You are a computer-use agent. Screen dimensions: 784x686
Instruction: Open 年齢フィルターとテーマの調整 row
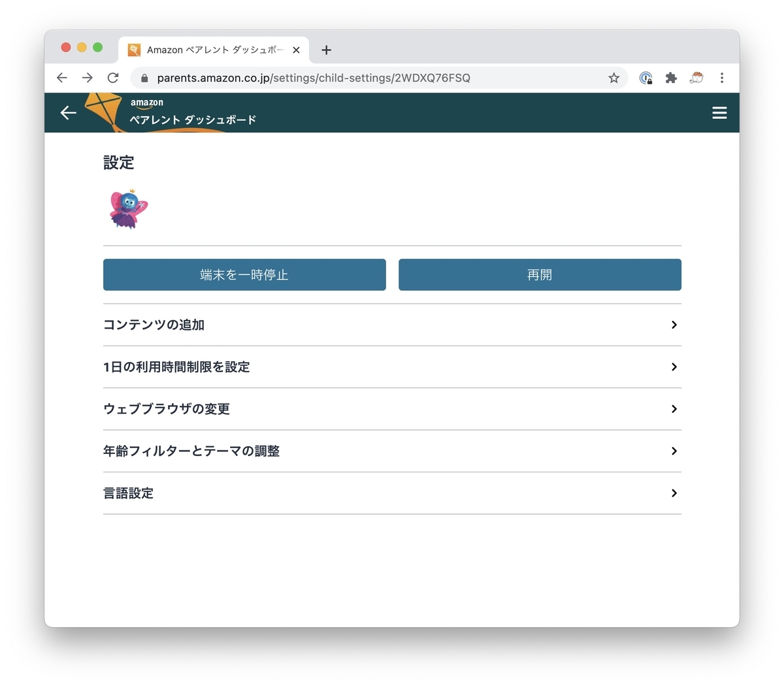click(392, 451)
